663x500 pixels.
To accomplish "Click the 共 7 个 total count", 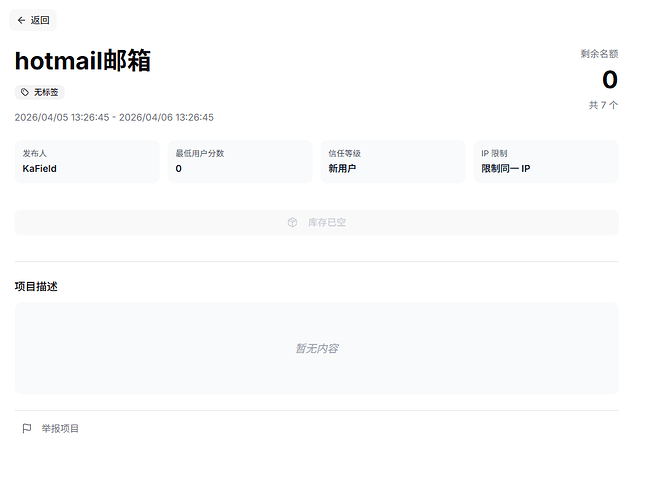I will (603, 105).
